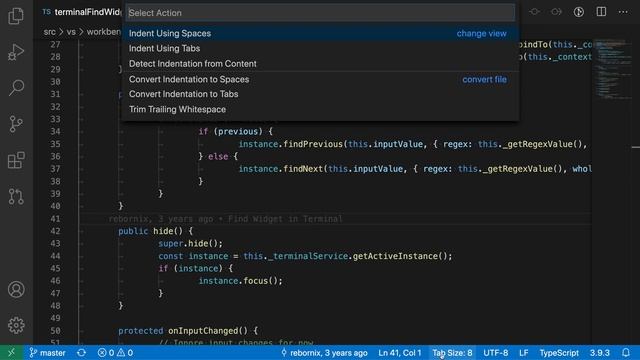Open the More Actions ellipsis menu

[x=623, y=12]
